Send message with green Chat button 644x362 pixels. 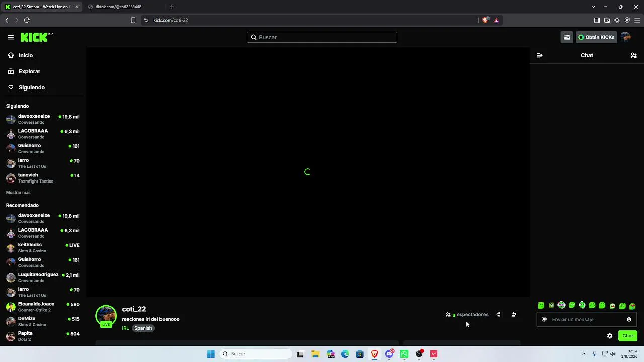628,336
